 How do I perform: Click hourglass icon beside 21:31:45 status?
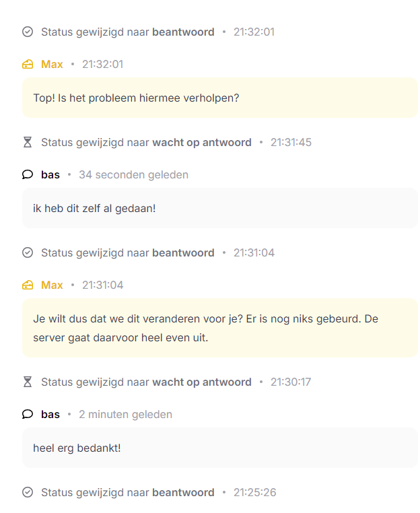[x=28, y=142]
